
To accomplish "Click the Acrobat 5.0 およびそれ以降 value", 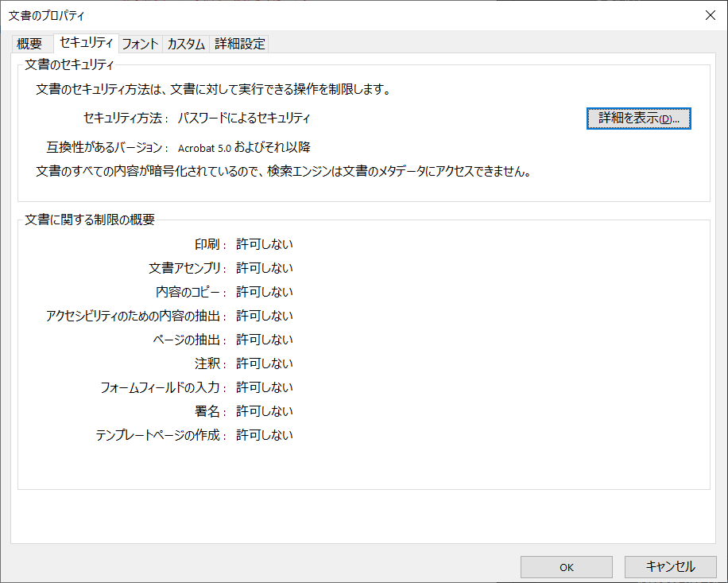I will [244, 147].
